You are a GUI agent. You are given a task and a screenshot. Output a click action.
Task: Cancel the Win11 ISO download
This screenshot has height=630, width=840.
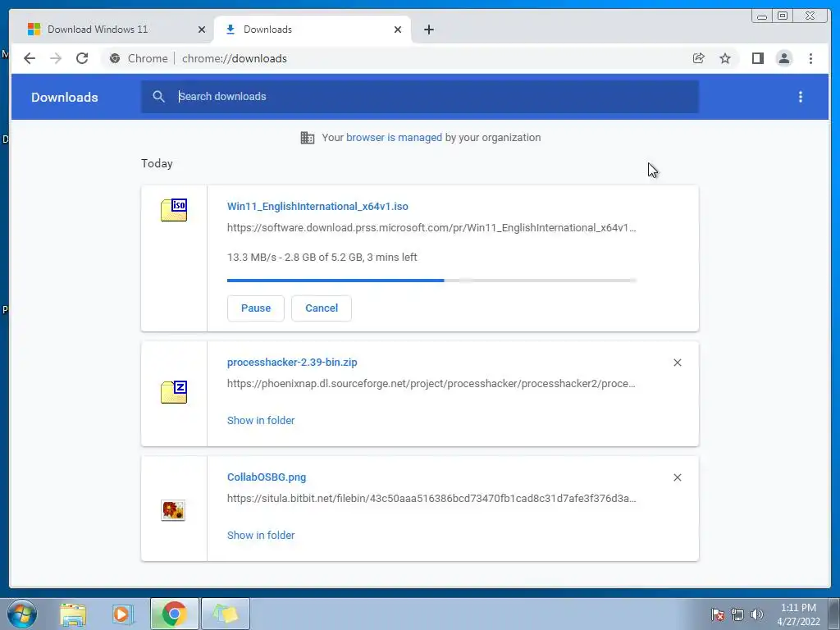point(322,308)
